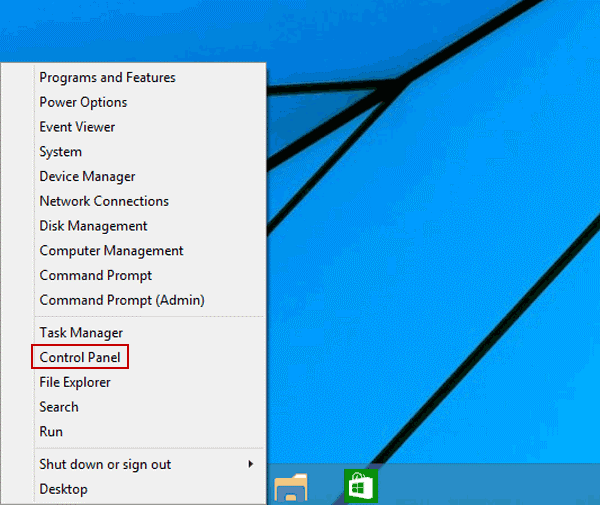Launch Device Manager

(87, 176)
